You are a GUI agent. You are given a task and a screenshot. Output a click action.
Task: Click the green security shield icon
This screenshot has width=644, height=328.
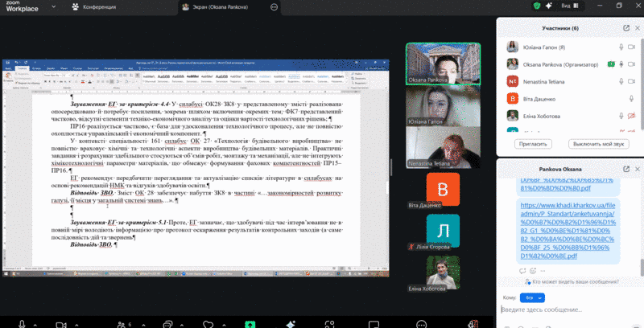pos(536,6)
